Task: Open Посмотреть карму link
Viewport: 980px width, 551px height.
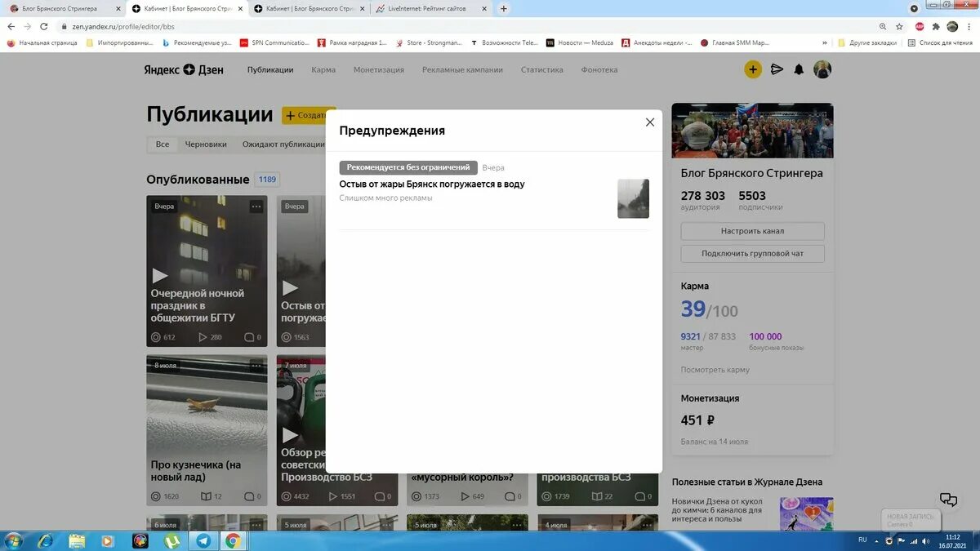Action: pyautogui.click(x=715, y=370)
